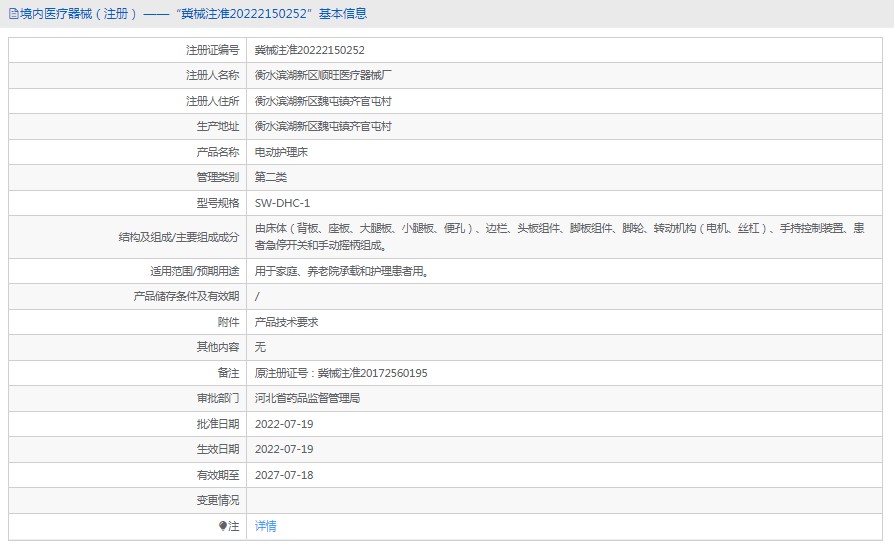Click the 附件 label
Image resolution: width=894 pixels, height=548 pixels.
click(x=228, y=322)
